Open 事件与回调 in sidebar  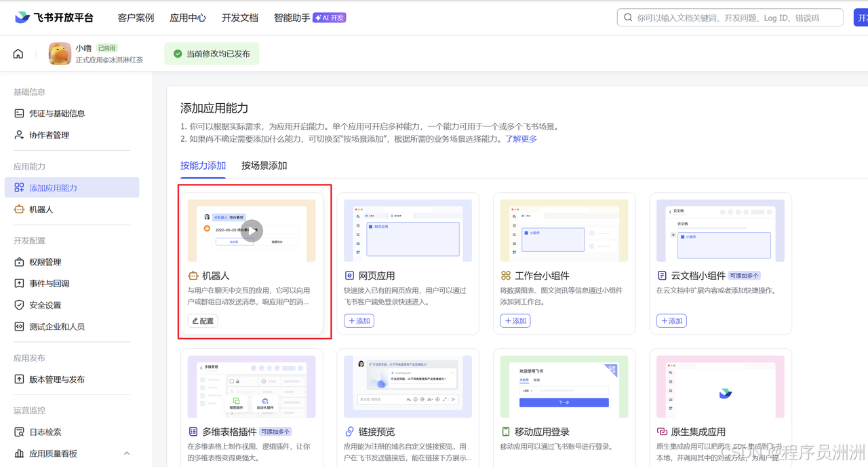[x=72, y=284]
